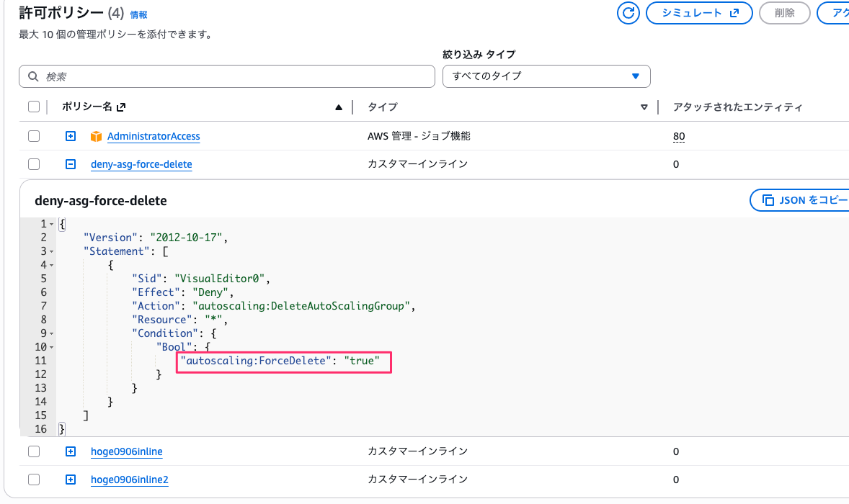Collapse the deny-asg-force-delete policy row
Viewport: 849px width, 504px height.
coord(71,164)
